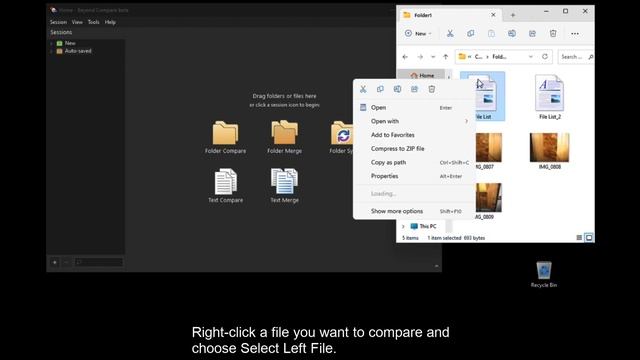Click the plus button below the Sessions list

[55, 262]
